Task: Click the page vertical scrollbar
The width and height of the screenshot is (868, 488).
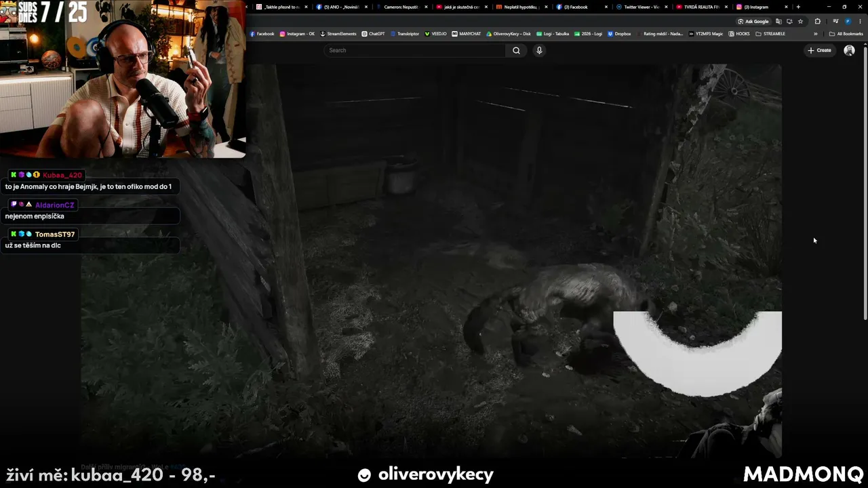Action: pyautogui.click(x=865, y=182)
